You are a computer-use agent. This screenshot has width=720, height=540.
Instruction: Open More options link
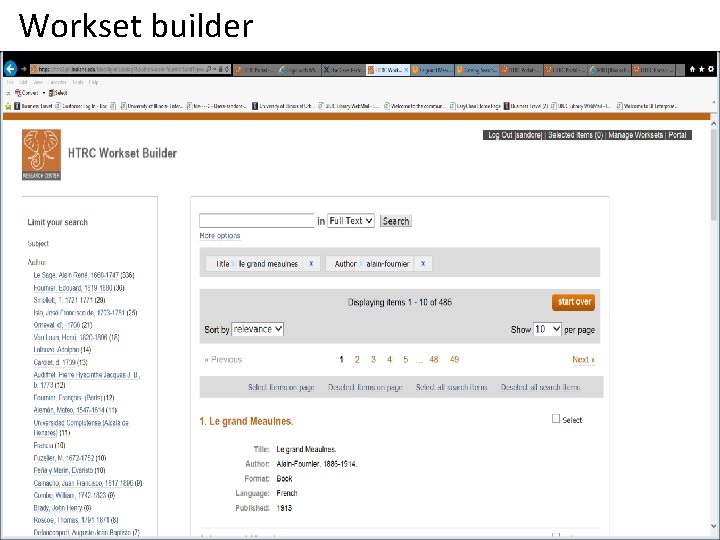220,236
